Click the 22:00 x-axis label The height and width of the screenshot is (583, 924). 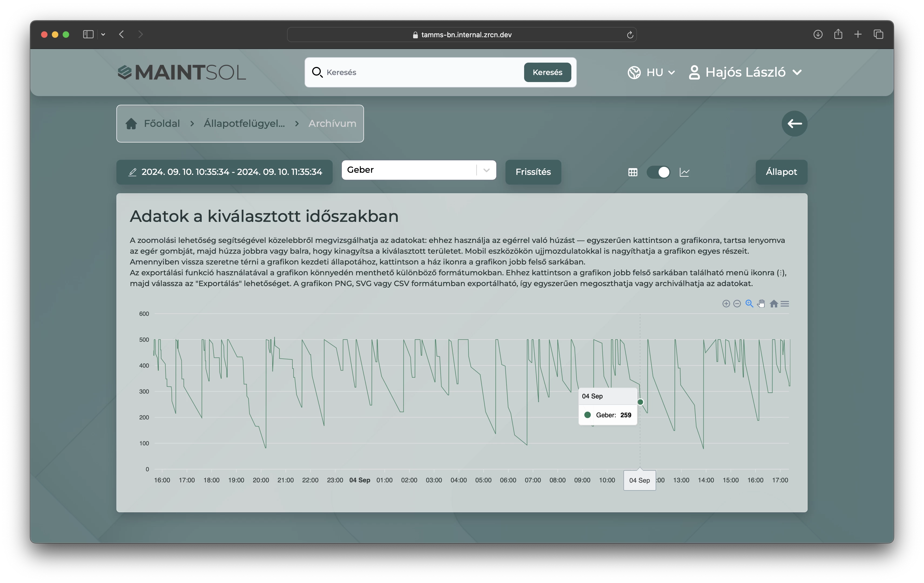coord(310,480)
